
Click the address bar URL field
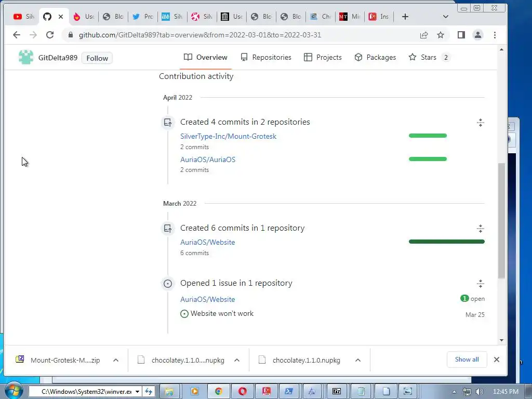pos(200,35)
